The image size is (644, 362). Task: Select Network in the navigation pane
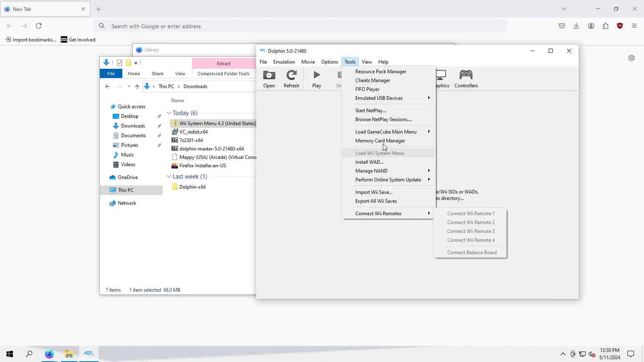127,203
